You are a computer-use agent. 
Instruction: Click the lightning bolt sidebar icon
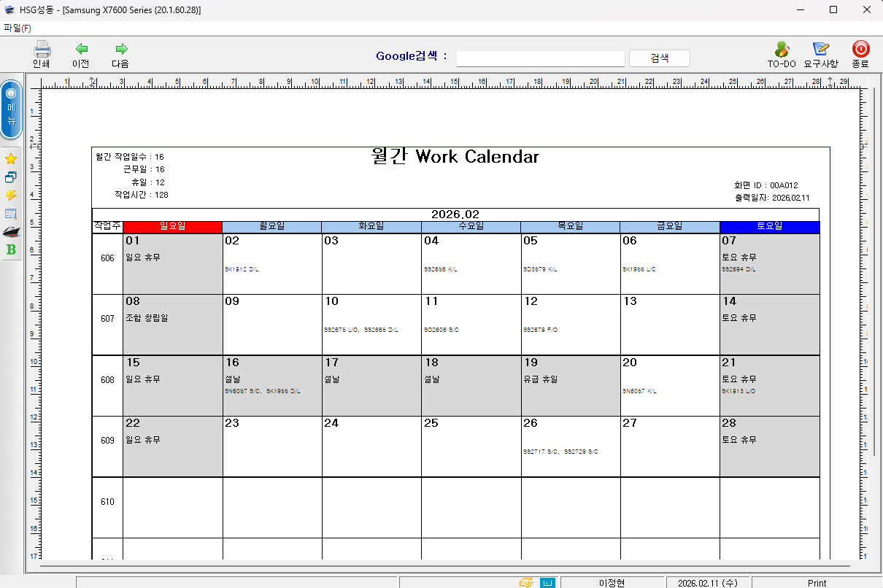point(11,196)
